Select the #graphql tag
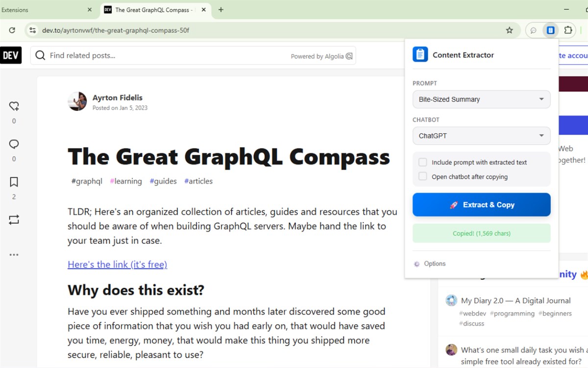This screenshot has width=588, height=368. click(87, 181)
